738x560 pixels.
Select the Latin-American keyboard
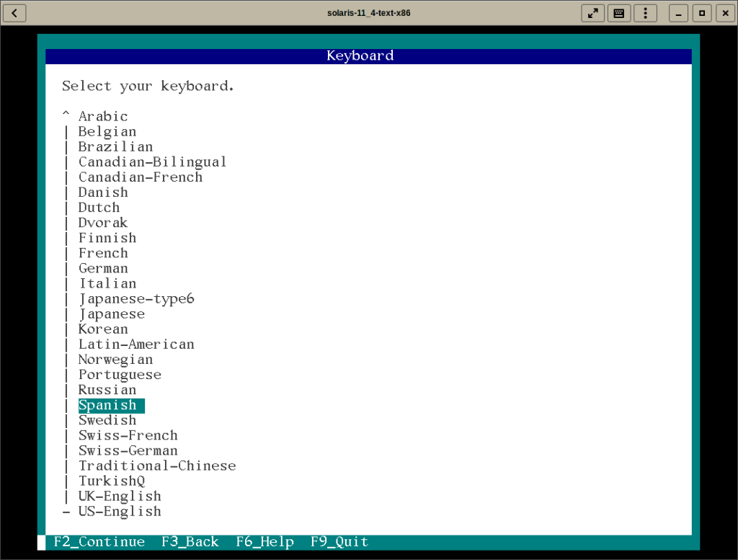(x=136, y=344)
